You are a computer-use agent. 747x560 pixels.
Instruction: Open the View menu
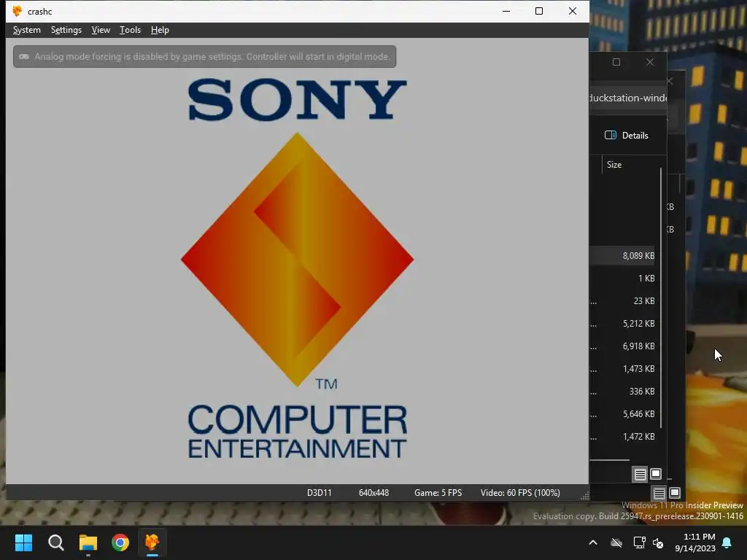click(101, 30)
